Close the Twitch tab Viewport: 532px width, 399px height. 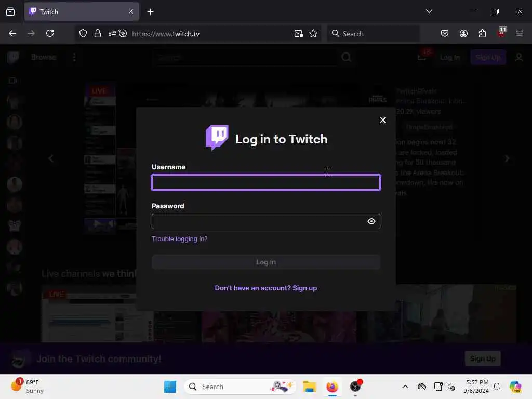(131, 11)
